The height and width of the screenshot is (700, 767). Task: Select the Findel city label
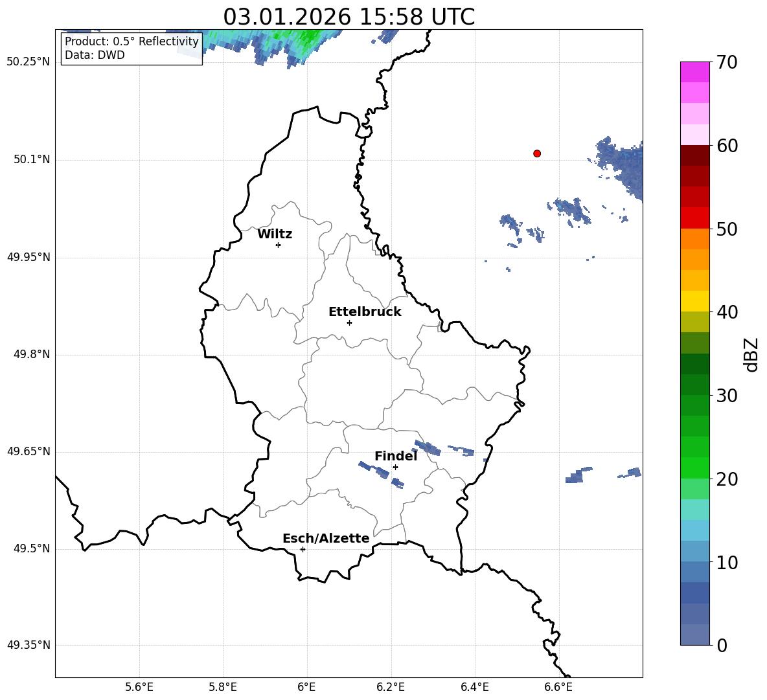(396, 456)
